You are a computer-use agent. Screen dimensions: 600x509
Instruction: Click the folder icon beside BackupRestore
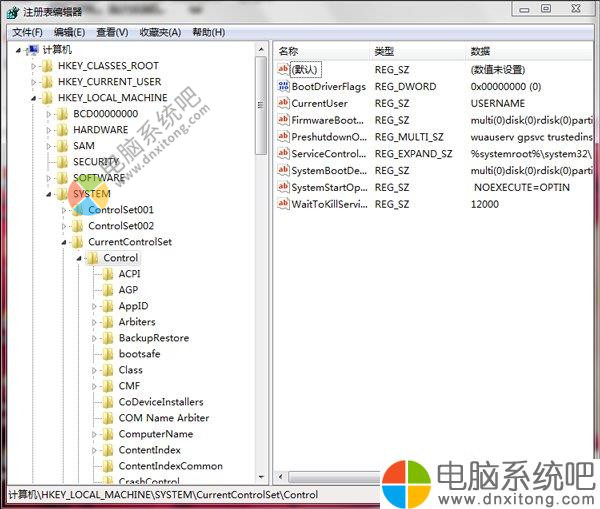[x=108, y=338]
